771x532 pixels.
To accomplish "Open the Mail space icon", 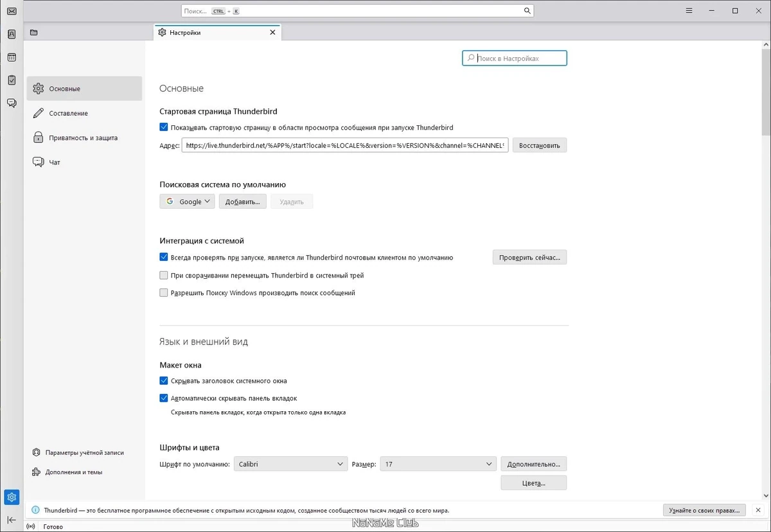I will [x=12, y=11].
